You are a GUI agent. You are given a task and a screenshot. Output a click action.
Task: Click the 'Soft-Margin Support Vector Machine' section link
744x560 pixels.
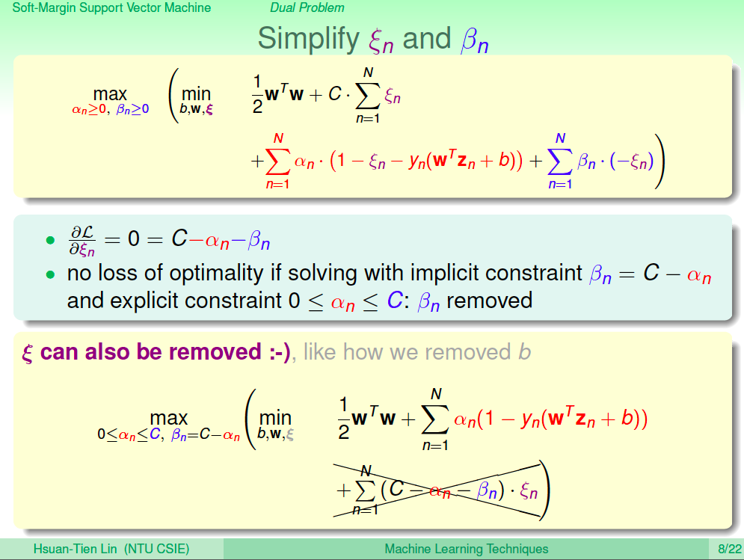point(111,7)
